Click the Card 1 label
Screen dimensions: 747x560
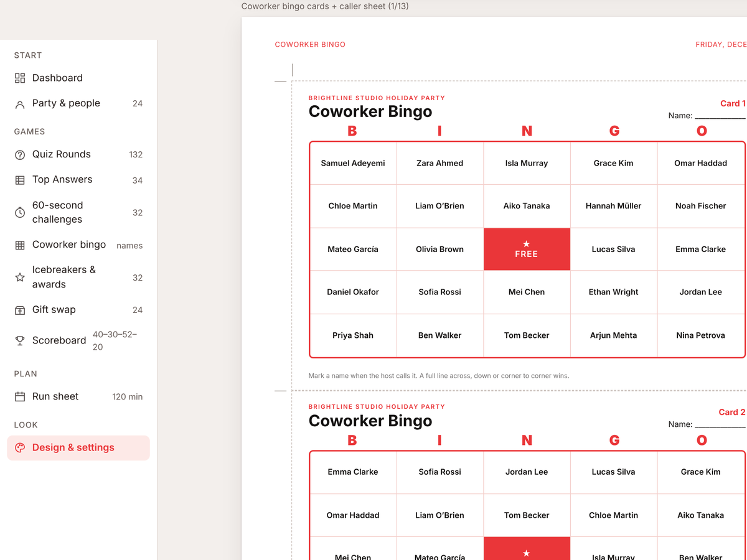[x=733, y=104]
